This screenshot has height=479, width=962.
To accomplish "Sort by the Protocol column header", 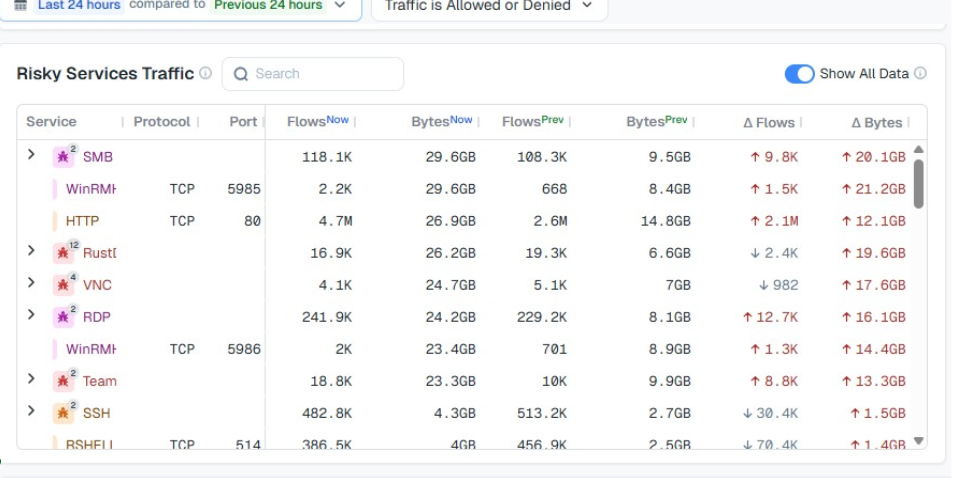I will pos(162,121).
